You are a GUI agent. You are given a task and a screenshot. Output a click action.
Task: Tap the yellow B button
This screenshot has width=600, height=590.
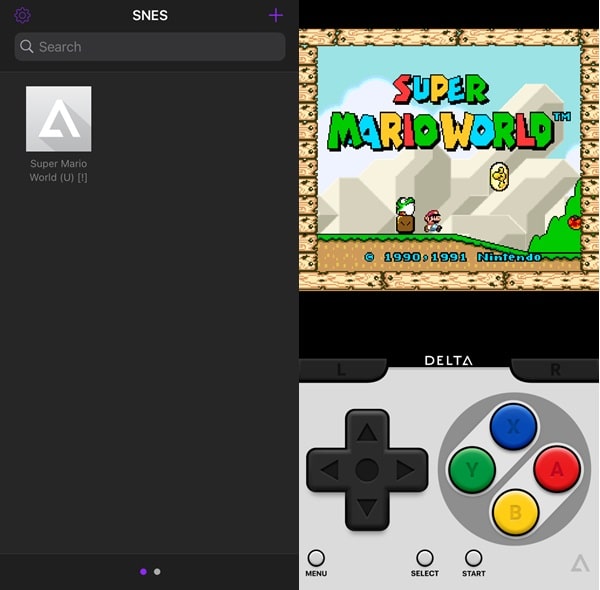(x=515, y=512)
